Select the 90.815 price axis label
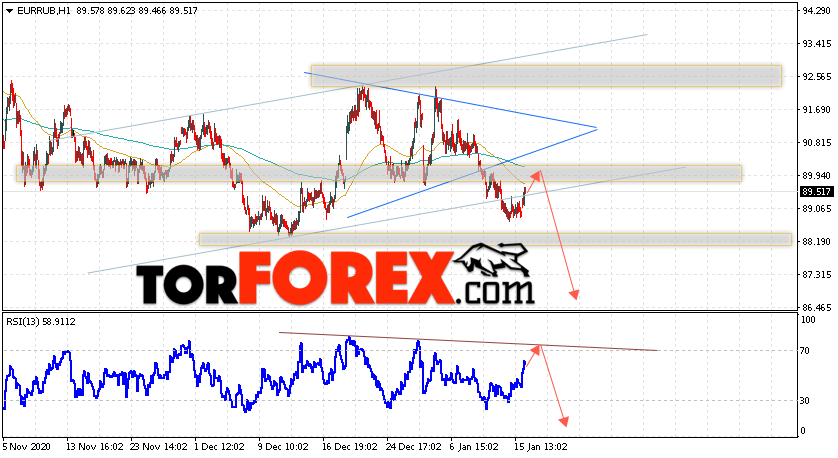This screenshot has height=458, width=838. pos(817,143)
